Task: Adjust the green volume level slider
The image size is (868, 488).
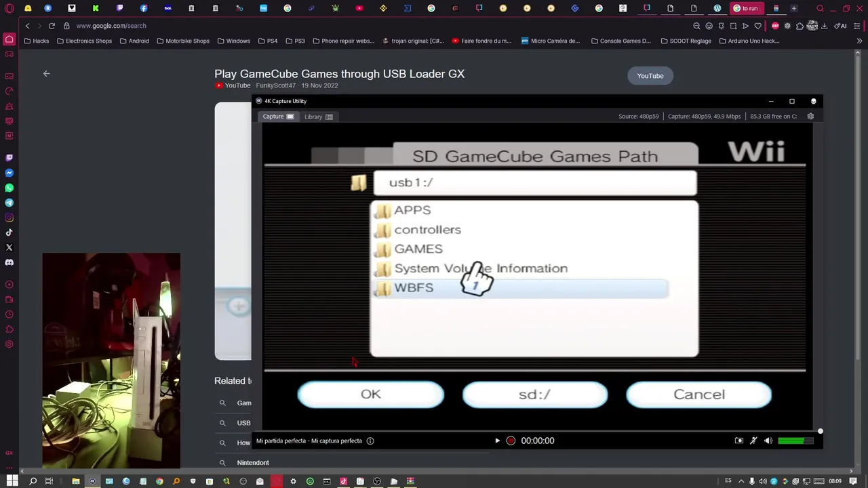Action: tap(795, 441)
